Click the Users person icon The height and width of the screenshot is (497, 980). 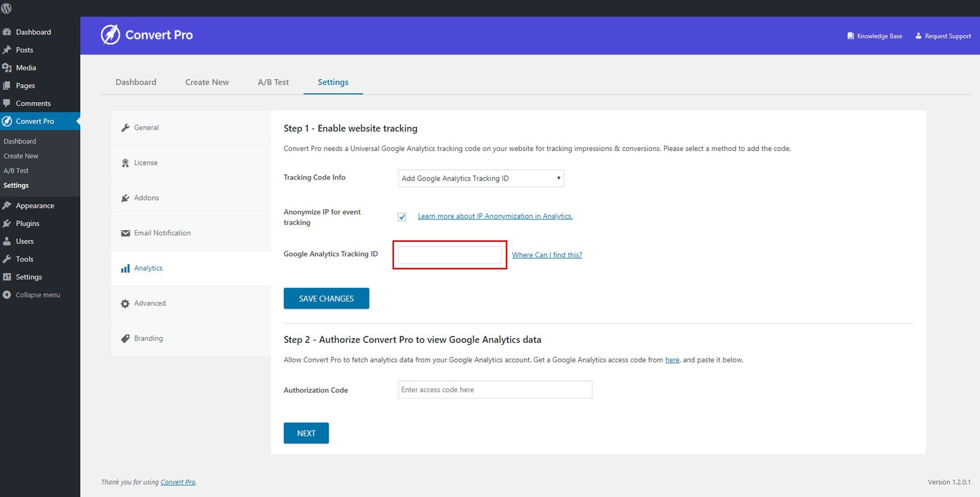(7, 241)
